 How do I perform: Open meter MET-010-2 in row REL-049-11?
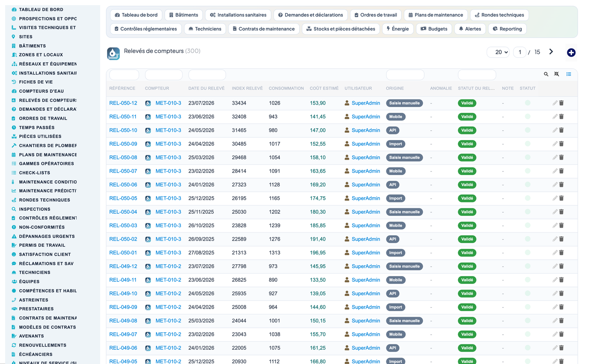[168, 280]
